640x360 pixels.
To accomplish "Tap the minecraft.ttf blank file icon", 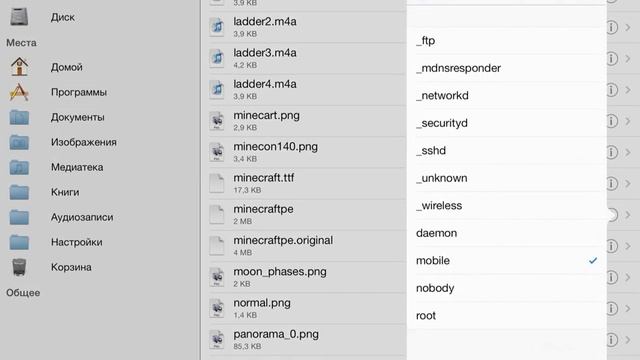I will [x=217, y=183].
